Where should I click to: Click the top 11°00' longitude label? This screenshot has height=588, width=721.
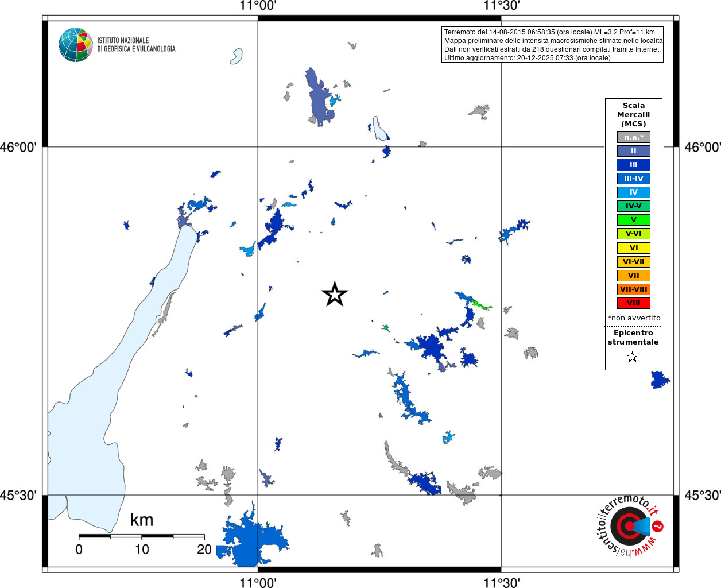[258, 6]
